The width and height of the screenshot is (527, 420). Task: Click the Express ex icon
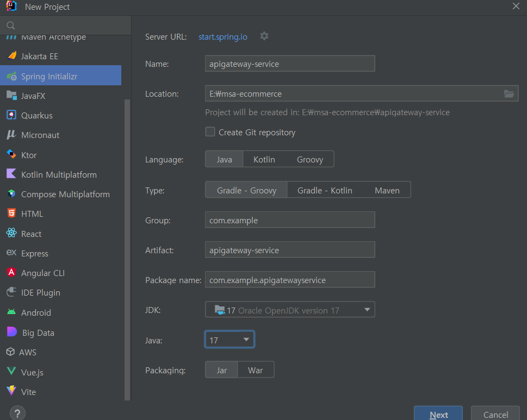pyautogui.click(x=11, y=253)
